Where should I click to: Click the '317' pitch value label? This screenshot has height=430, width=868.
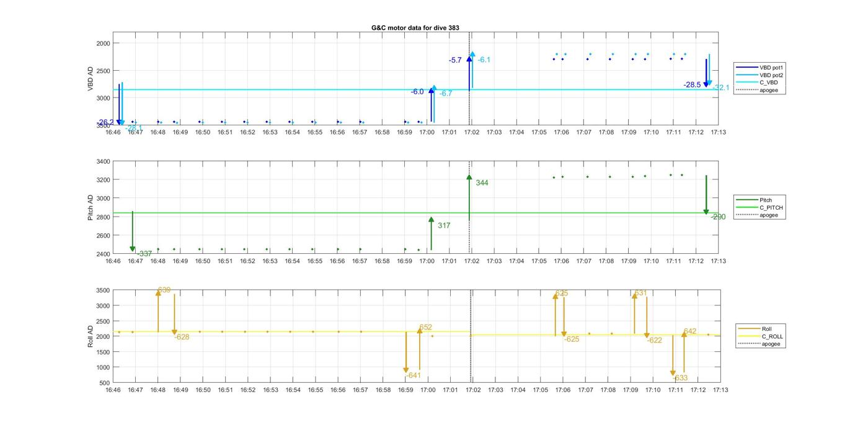(x=444, y=226)
